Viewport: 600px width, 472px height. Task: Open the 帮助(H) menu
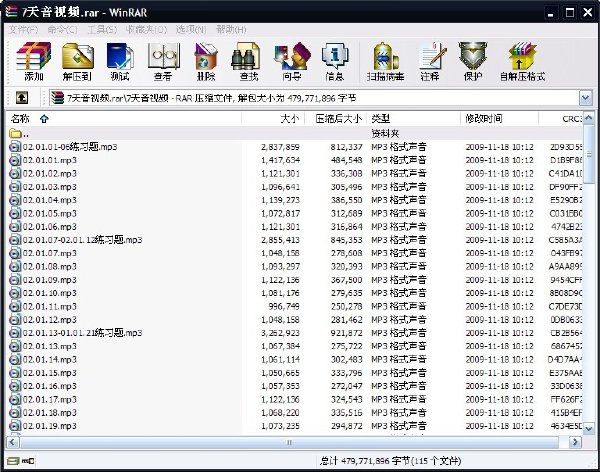pos(231,29)
